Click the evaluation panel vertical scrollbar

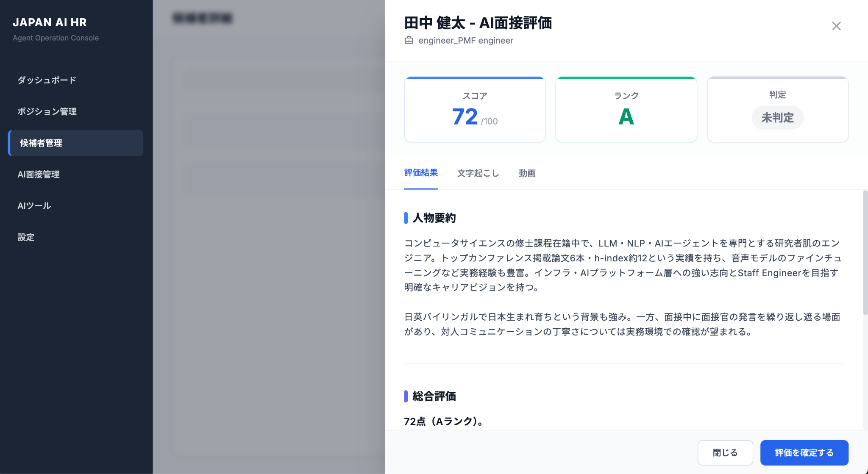click(x=865, y=253)
